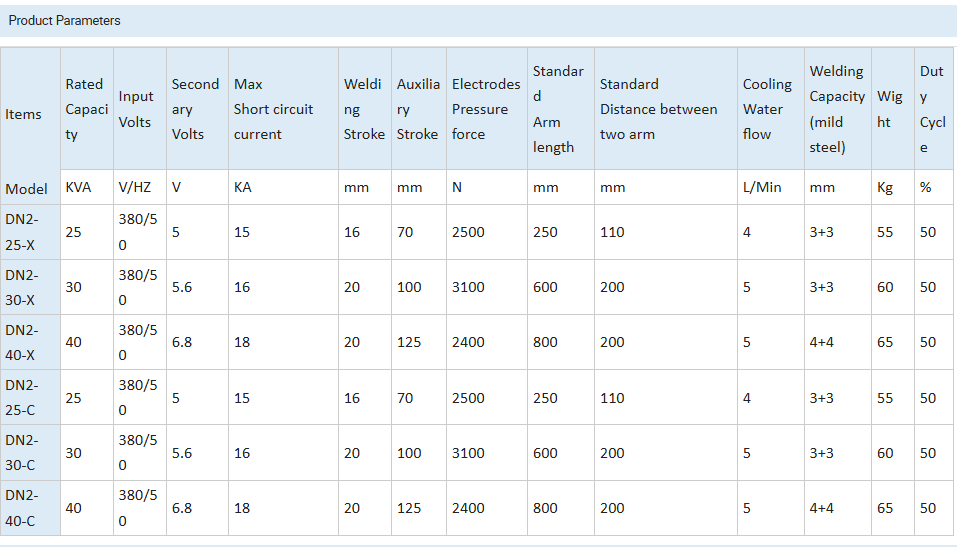Select the DN2-30-C model cell
The image size is (957, 547).
pos(31,452)
